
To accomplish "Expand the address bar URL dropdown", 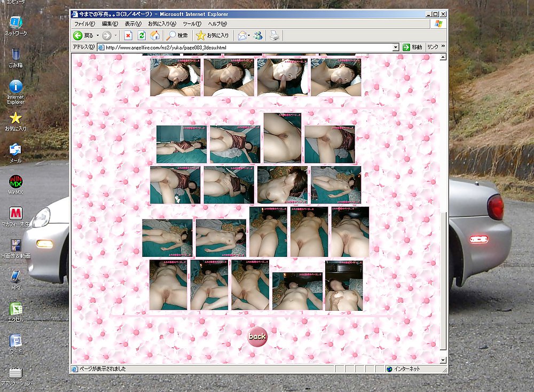I will point(396,47).
